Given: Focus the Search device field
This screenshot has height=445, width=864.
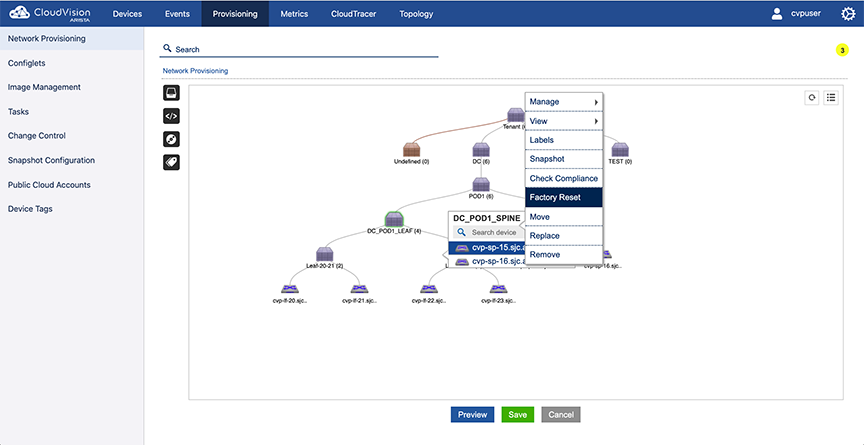Looking at the screenshot, I should 488,232.
